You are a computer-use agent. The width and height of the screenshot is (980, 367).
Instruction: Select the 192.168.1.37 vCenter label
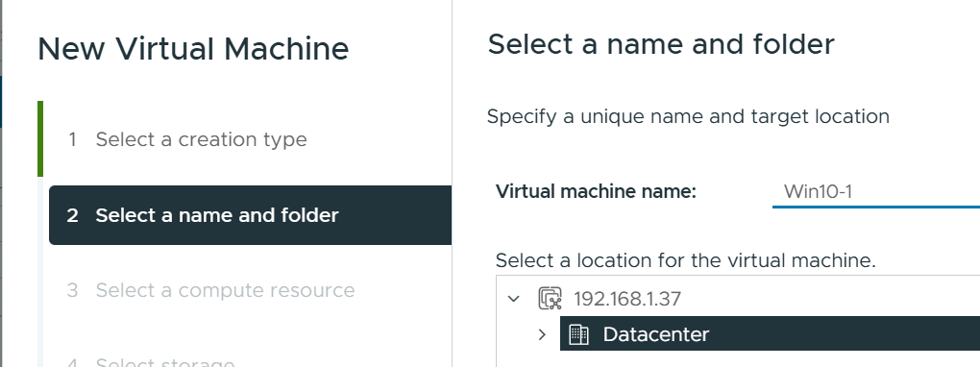[x=626, y=299]
